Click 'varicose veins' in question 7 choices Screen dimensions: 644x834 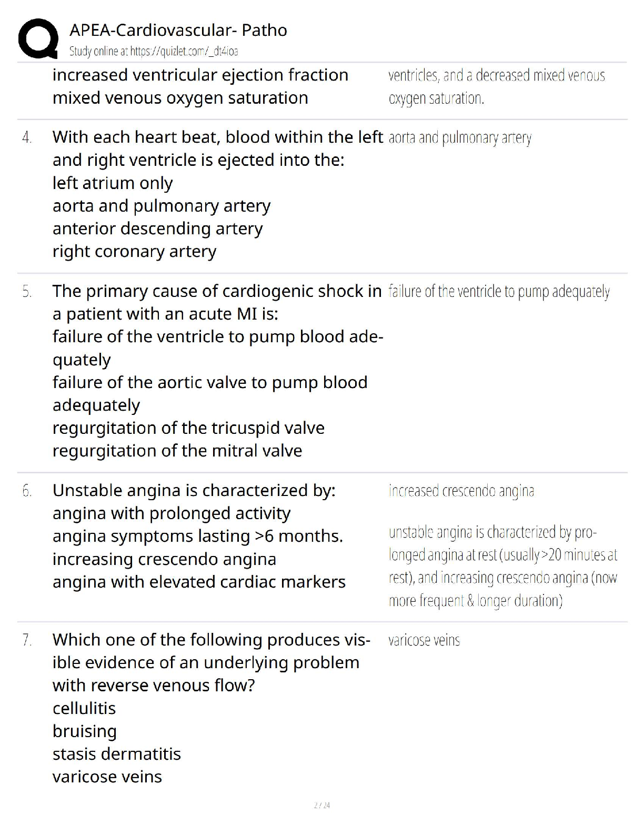click(x=107, y=777)
